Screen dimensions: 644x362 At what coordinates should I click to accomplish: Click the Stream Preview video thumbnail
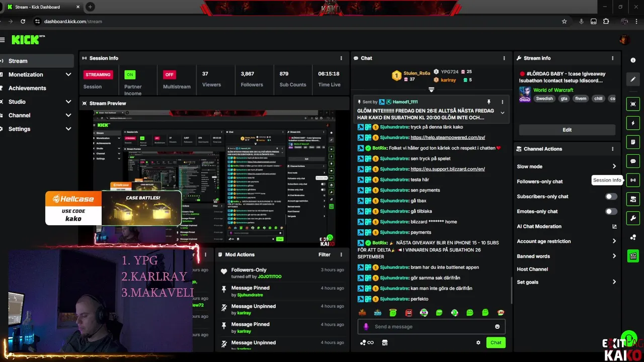coord(214,177)
